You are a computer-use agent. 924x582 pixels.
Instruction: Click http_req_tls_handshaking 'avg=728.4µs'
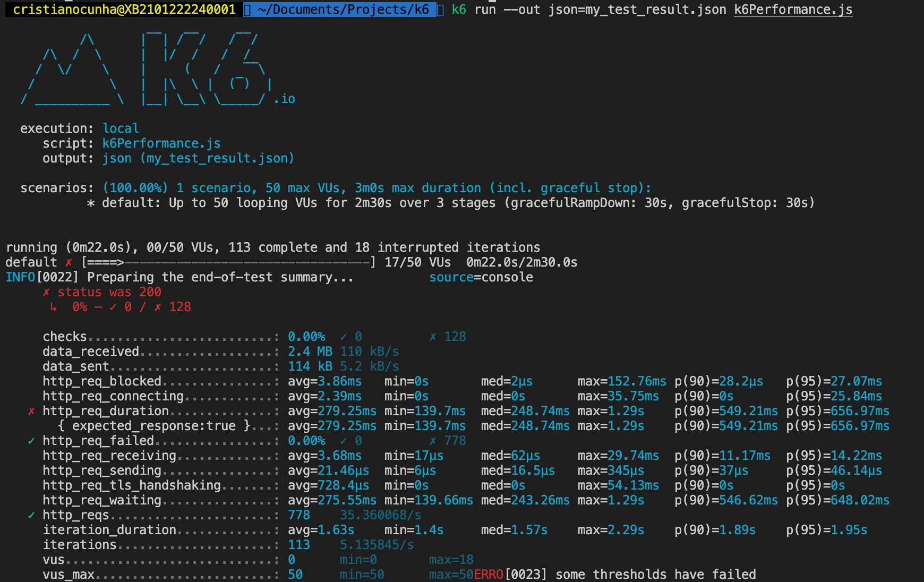(329, 485)
